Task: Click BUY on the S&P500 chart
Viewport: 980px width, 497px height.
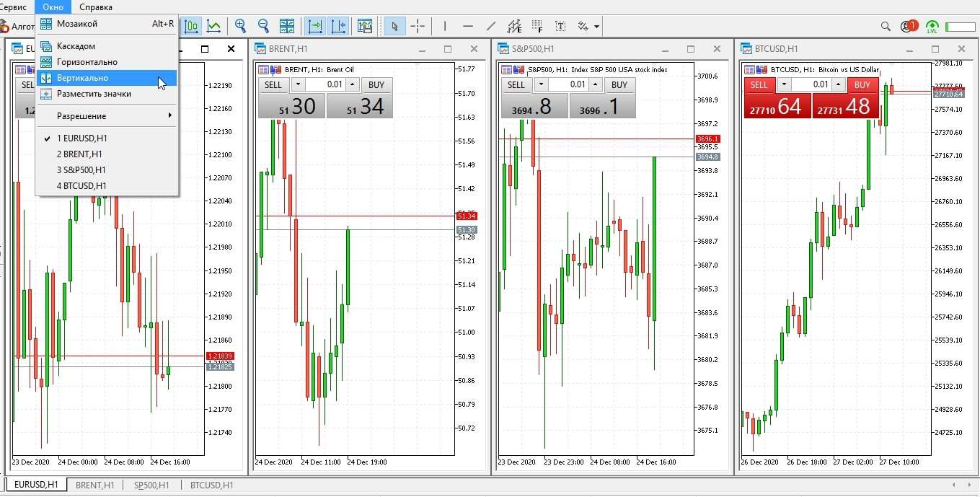Action: pos(619,84)
